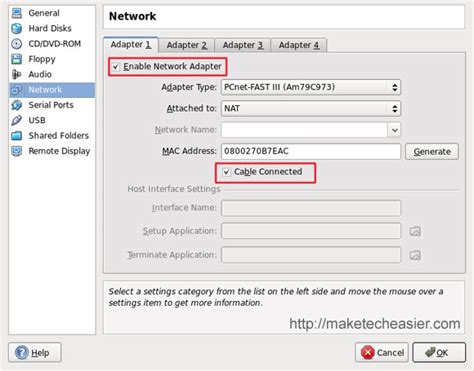Open the Serial Ports label
This screenshot has height=371, width=474.
(51, 105)
